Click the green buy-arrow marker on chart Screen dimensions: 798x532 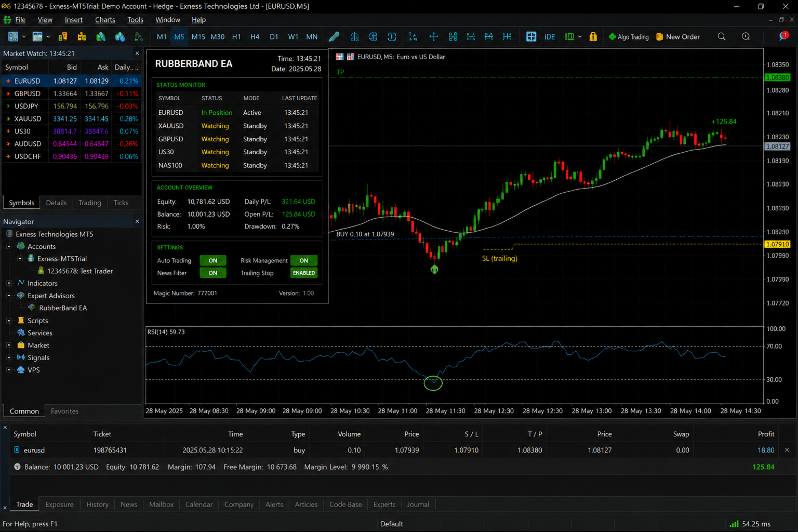434,269
